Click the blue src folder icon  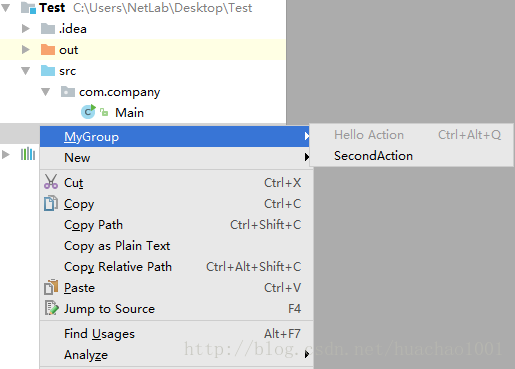48,71
